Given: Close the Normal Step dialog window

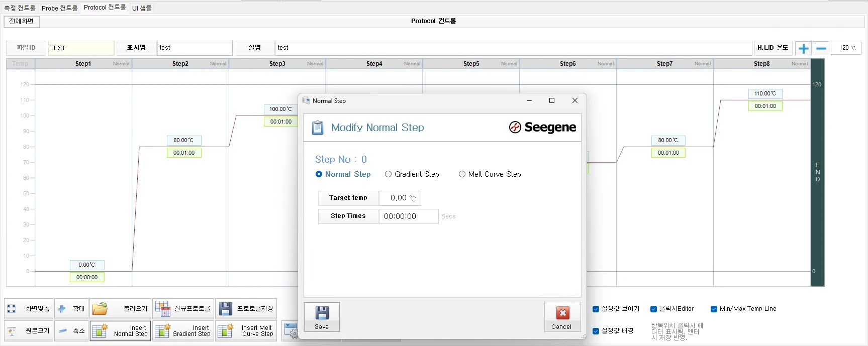Looking at the screenshot, I should click(x=575, y=100).
